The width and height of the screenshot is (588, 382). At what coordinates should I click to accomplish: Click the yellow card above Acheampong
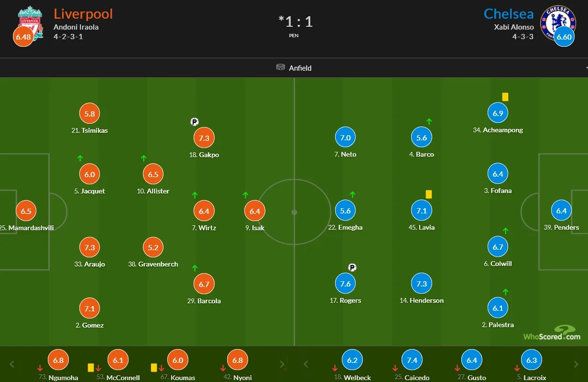click(x=505, y=97)
